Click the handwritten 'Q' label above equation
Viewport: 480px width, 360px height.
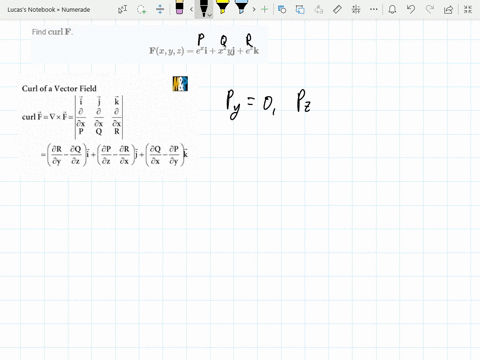tap(223, 40)
